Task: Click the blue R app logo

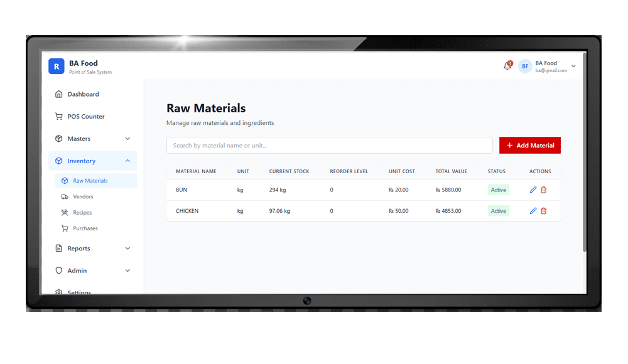Action: coord(57,66)
